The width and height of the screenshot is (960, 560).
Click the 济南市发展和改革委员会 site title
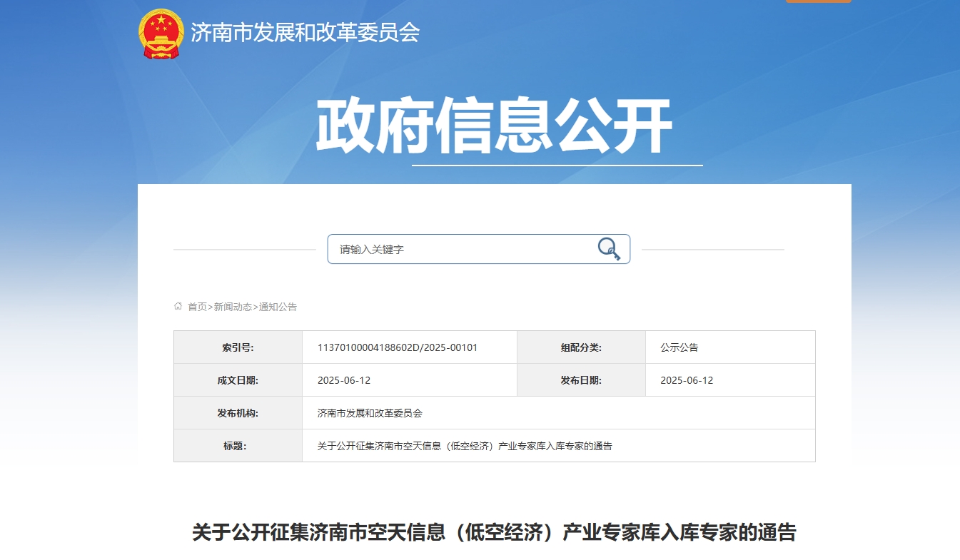coord(305,33)
